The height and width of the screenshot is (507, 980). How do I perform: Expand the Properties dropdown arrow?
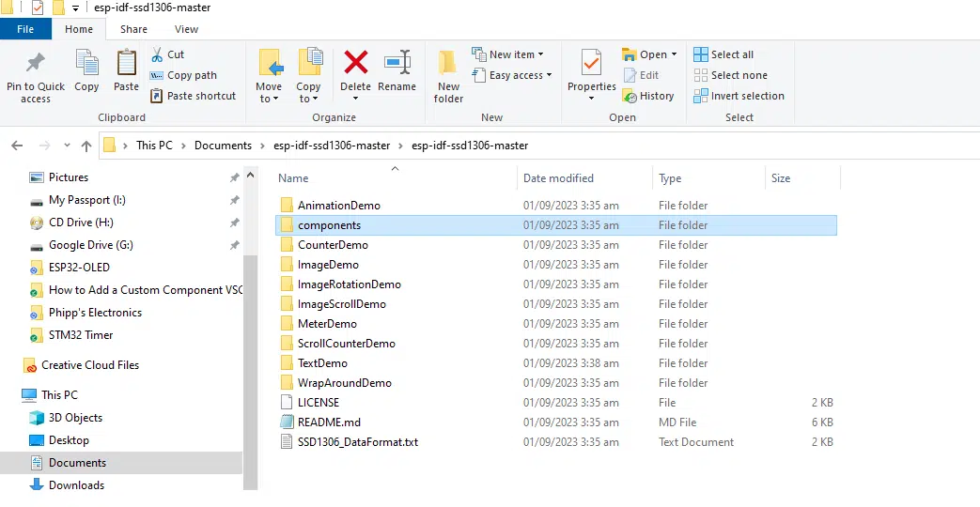591,99
